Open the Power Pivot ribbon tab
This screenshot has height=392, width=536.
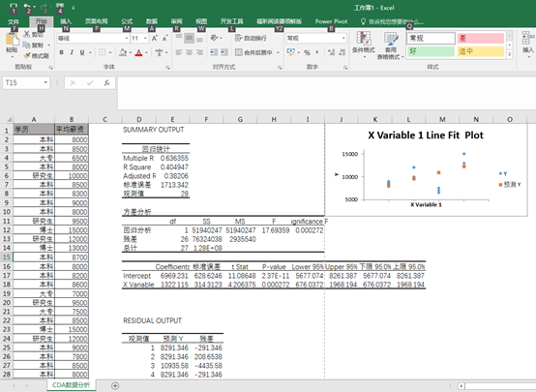tap(331, 21)
